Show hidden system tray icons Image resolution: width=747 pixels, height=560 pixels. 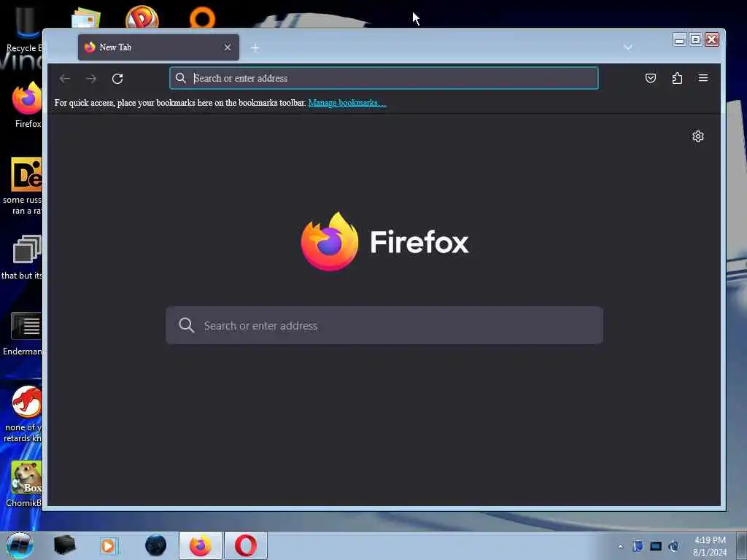click(x=620, y=546)
